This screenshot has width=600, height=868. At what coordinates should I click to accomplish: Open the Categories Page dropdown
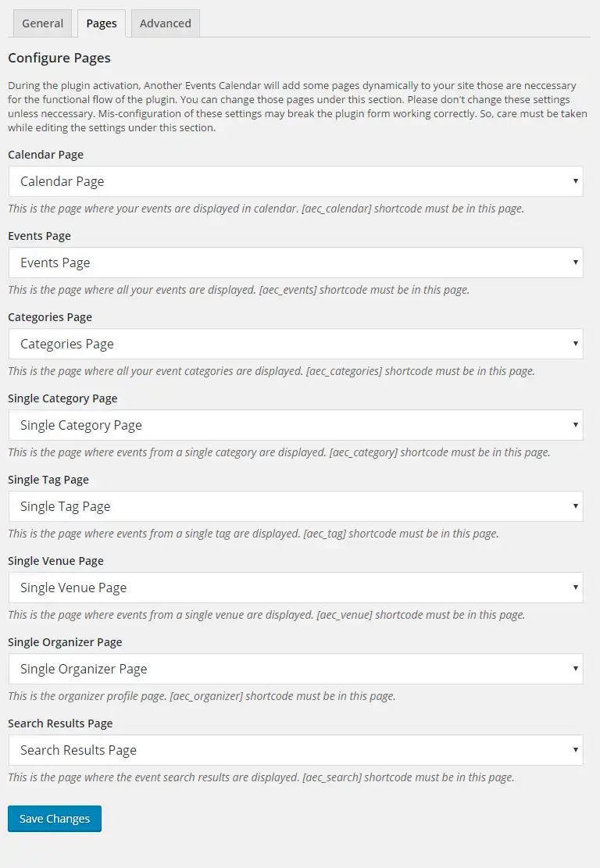point(295,344)
